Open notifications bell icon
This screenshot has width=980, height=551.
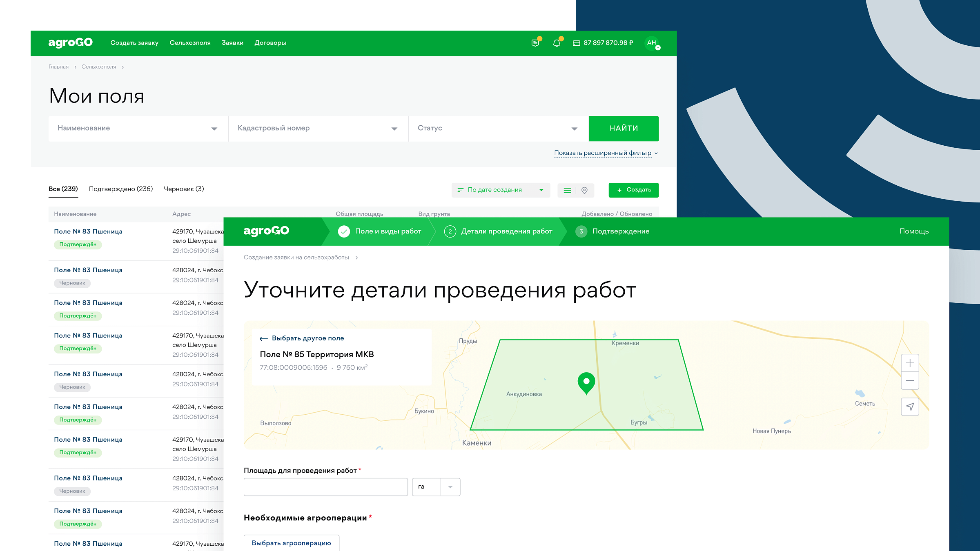pos(557,43)
